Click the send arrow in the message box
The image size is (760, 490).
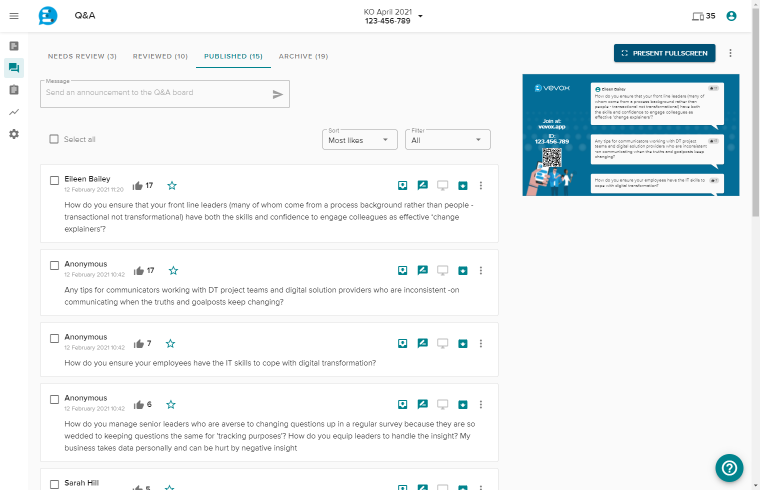[x=278, y=94]
